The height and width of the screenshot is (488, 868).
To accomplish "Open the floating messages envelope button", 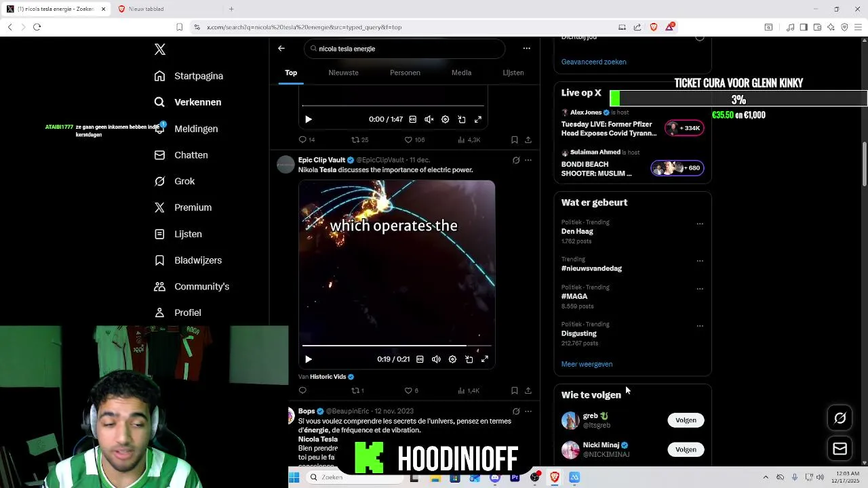I will pyautogui.click(x=840, y=449).
